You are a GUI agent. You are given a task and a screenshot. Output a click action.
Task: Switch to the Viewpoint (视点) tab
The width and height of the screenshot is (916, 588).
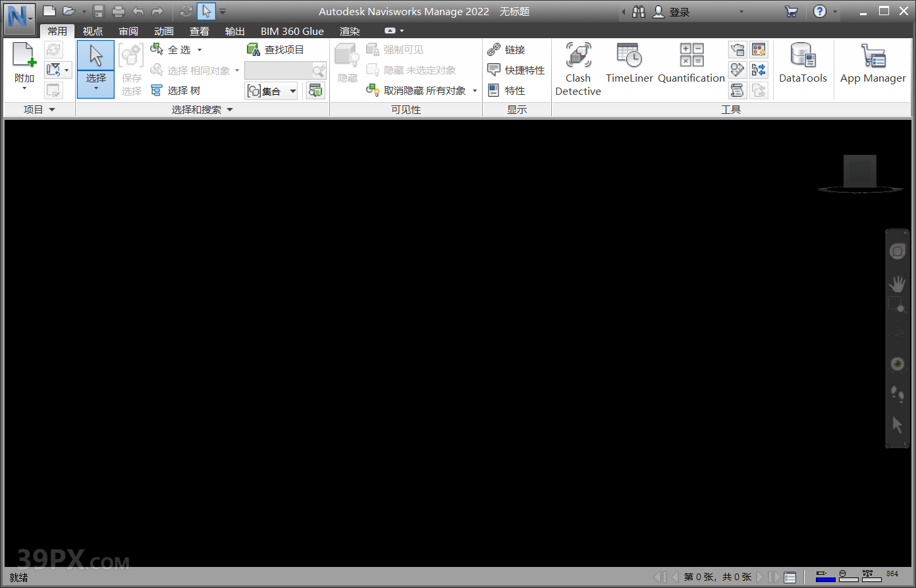[92, 31]
